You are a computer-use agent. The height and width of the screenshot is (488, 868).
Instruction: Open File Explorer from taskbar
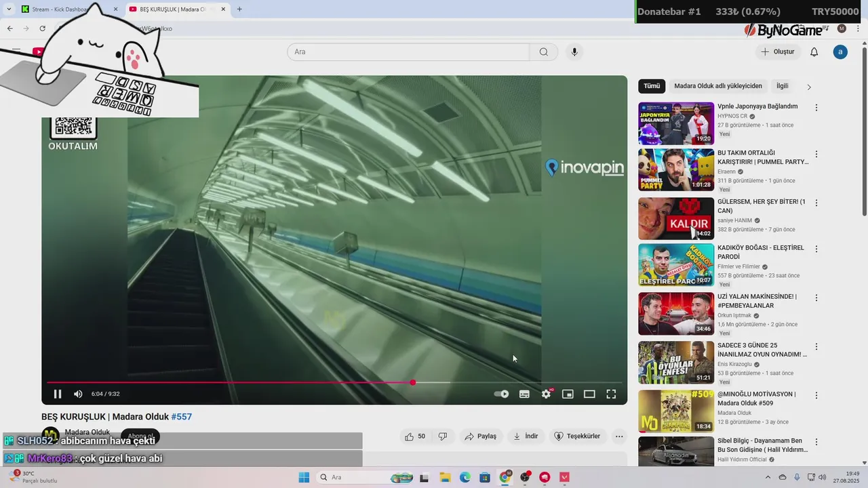click(x=446, y=477)
